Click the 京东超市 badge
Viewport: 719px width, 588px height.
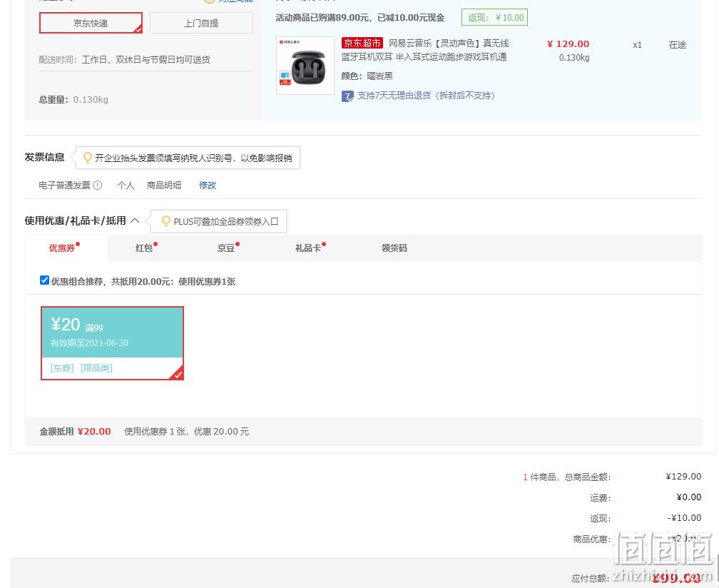[362, 43]
